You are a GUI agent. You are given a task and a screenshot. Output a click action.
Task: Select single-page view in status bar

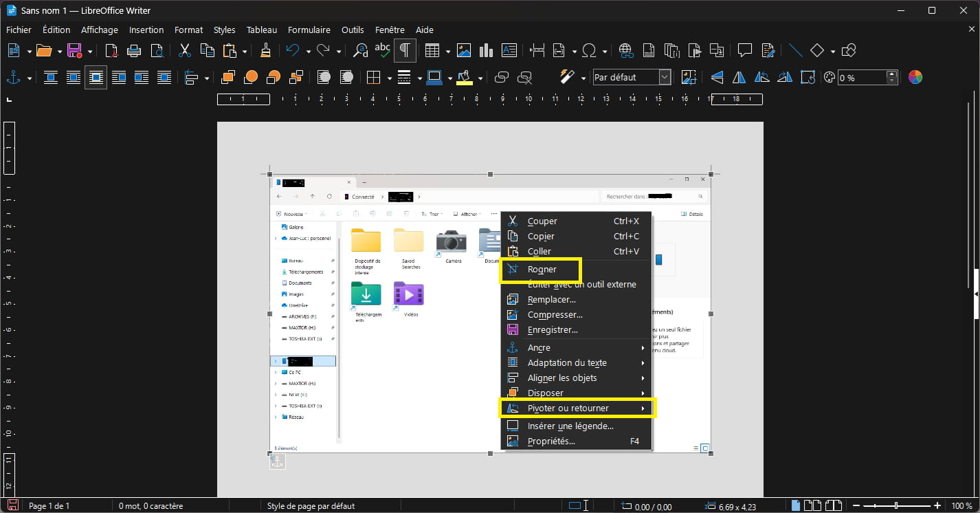pyautogui.click(x=797, y=506)
